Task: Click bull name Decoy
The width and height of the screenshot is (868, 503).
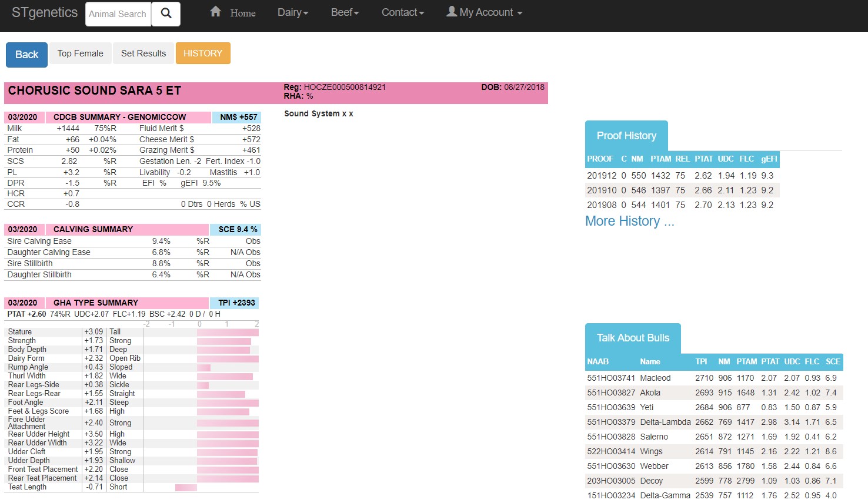Action: click(651, 481)
